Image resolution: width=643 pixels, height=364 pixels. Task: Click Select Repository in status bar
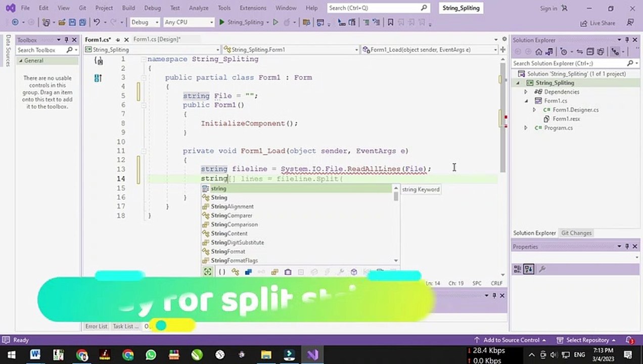(586, 340)
